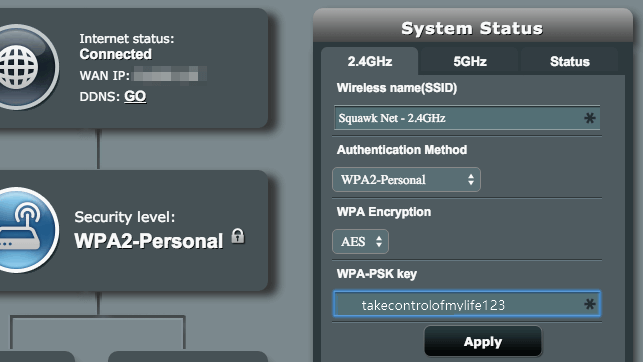The image size is (643, 362).
Task: Click the 'Internet status:' label
Action: pyautogui.click(x=127, y=39)
